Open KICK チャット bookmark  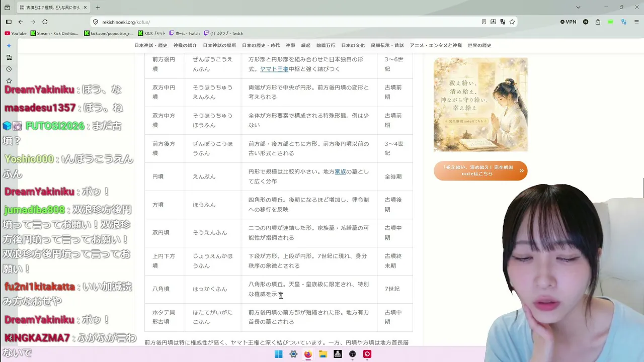point(151,33)
